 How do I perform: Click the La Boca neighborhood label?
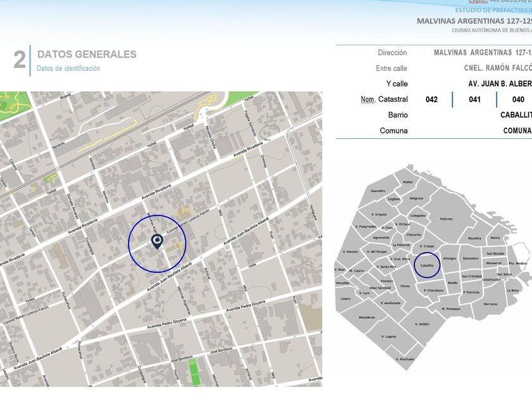point(512,291)
